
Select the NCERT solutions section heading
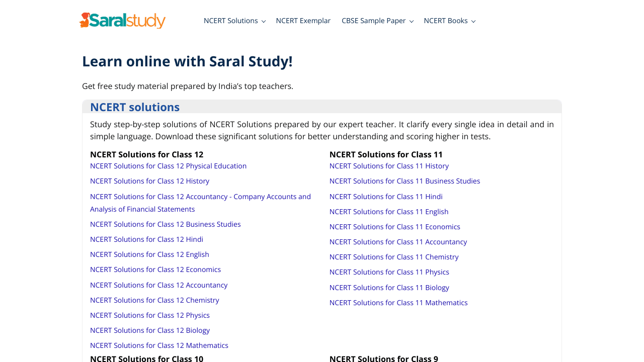coord(135,107)
